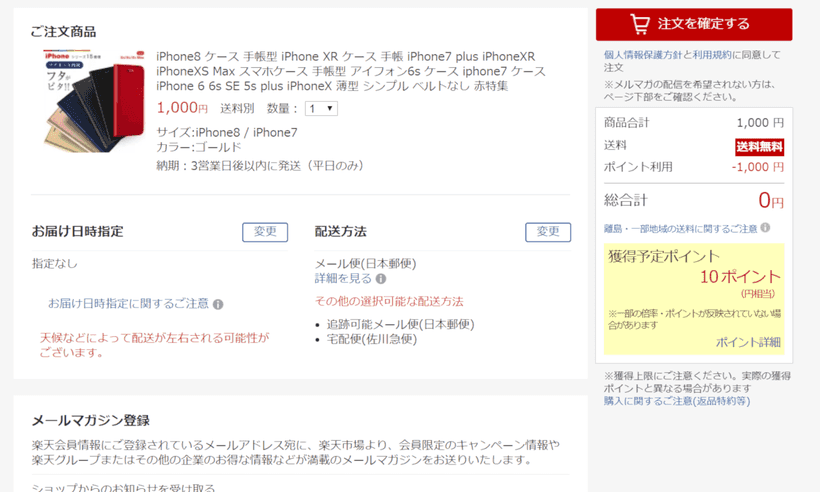Open the ポイント詳細 link

[748, 342]
